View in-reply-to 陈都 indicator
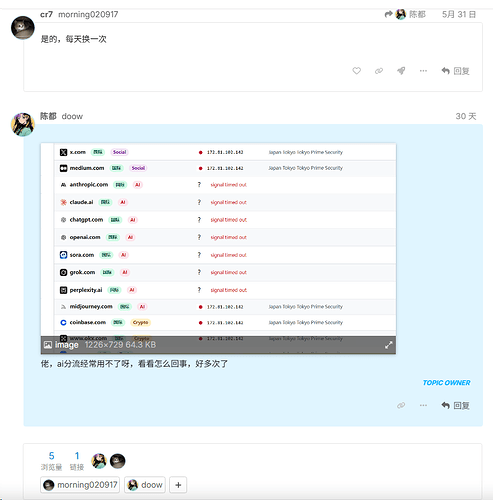The height and width of the screenshot is (500, 493). coord(405,14)
